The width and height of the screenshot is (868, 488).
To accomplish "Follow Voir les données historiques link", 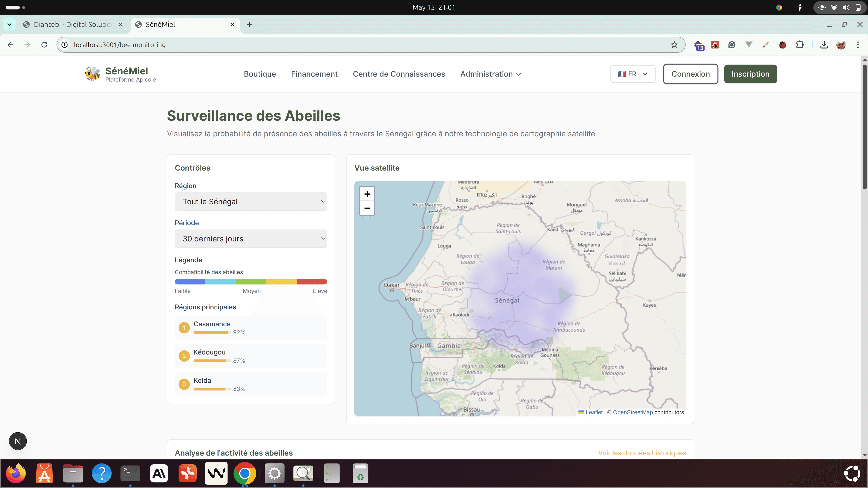I will (642, 453).
